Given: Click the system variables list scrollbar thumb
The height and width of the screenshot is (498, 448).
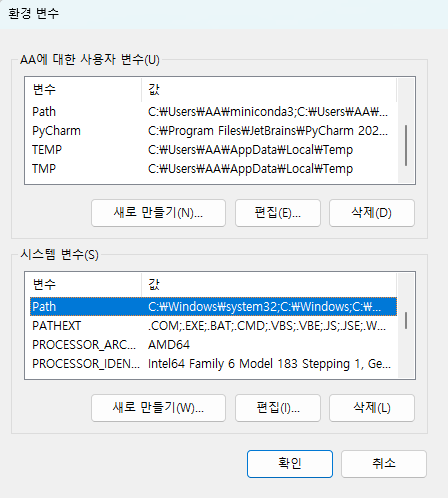Looking at the screenshot, I should tap(406, 320).
